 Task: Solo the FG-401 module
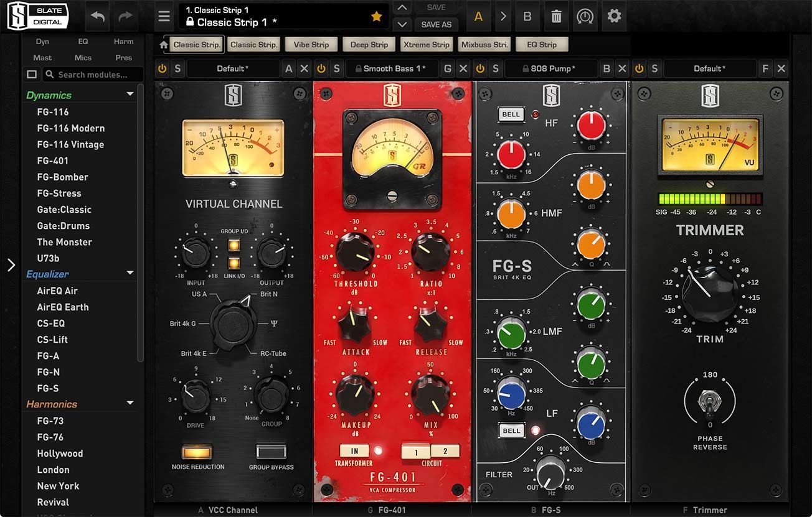tap(337, 68)
